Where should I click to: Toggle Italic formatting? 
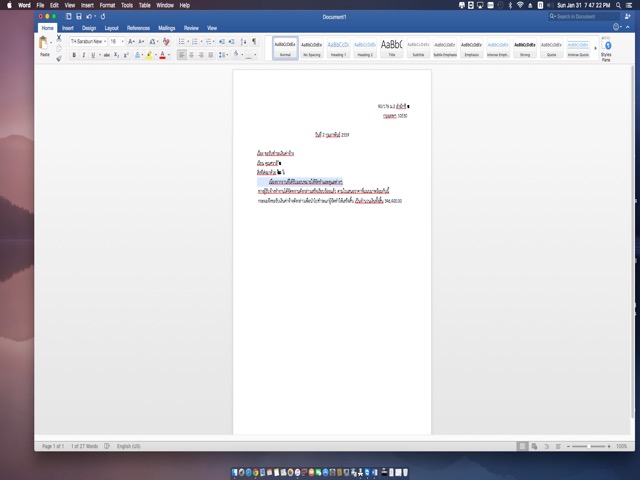[83, 55]
